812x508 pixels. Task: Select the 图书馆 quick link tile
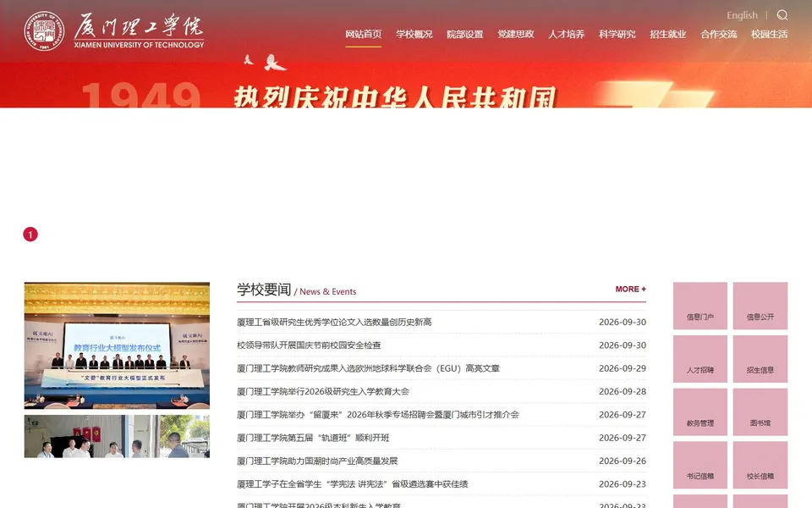click(760, 412)
